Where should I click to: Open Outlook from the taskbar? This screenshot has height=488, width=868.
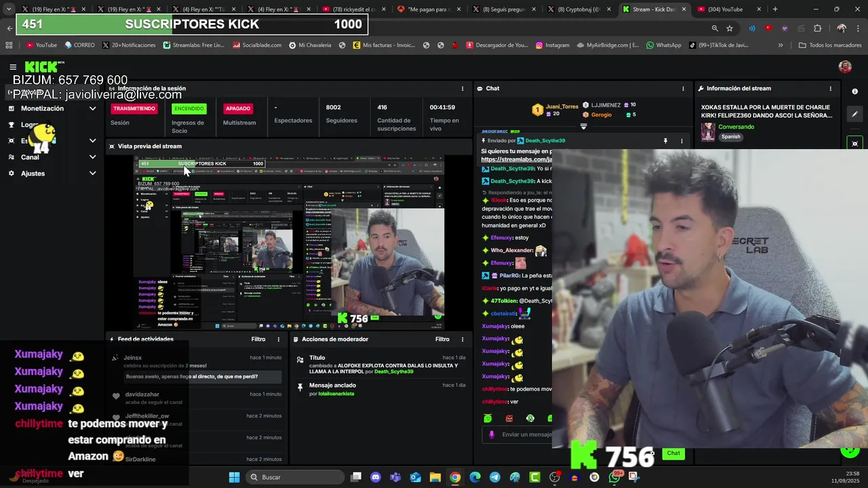415,477
